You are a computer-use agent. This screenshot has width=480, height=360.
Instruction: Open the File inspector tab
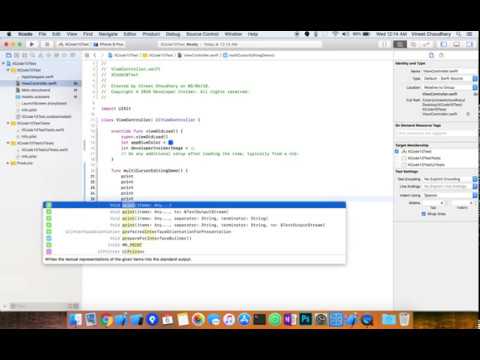click(431, 55)
